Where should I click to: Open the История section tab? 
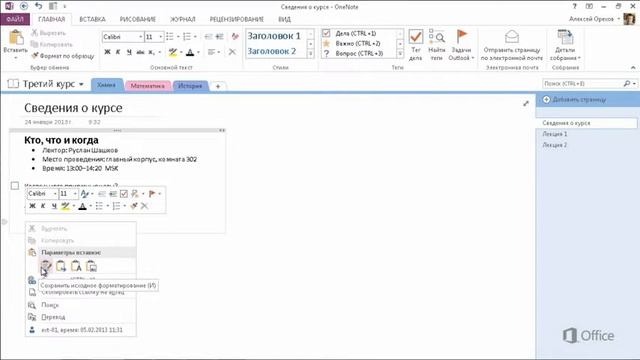coord(190,86)
